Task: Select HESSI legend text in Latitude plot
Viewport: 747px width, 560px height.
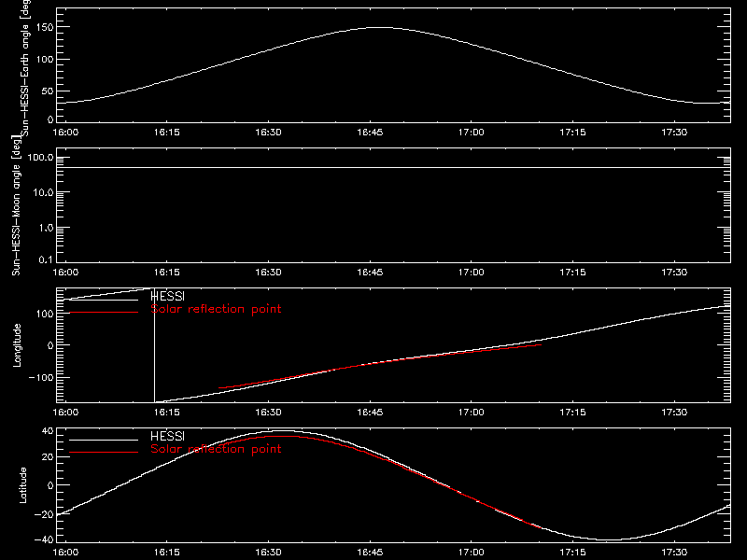Action: [x=167, y=436]
